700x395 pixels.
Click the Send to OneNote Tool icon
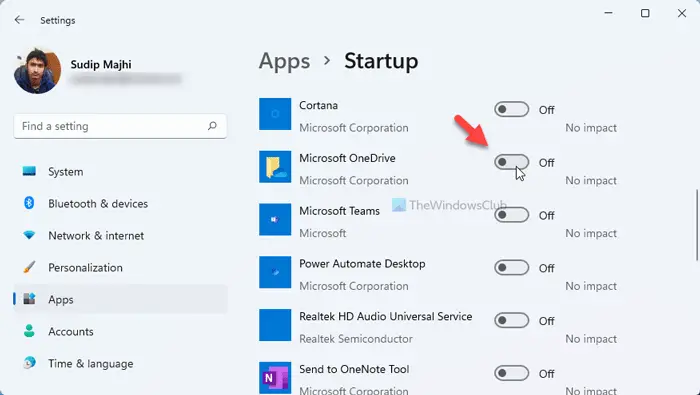click(x=275, y=378)
